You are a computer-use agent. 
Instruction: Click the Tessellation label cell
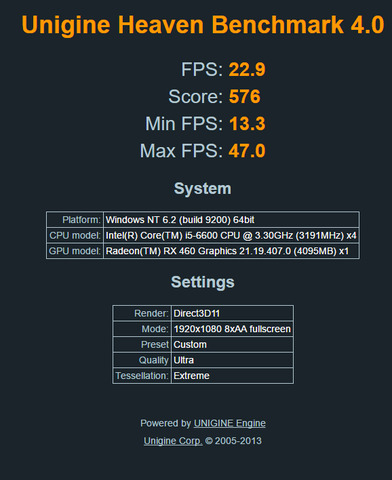tap(142, 376)
